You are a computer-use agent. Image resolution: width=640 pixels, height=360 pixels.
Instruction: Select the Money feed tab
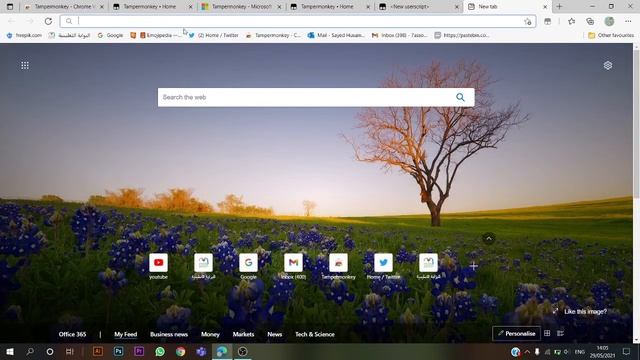click(210, 334)
